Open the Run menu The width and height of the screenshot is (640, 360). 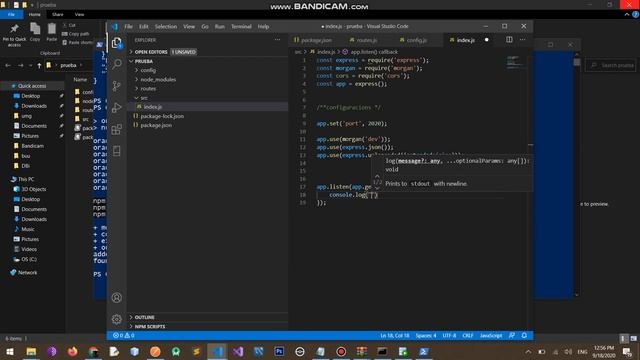pyautogui.click(x=220, y=27)
